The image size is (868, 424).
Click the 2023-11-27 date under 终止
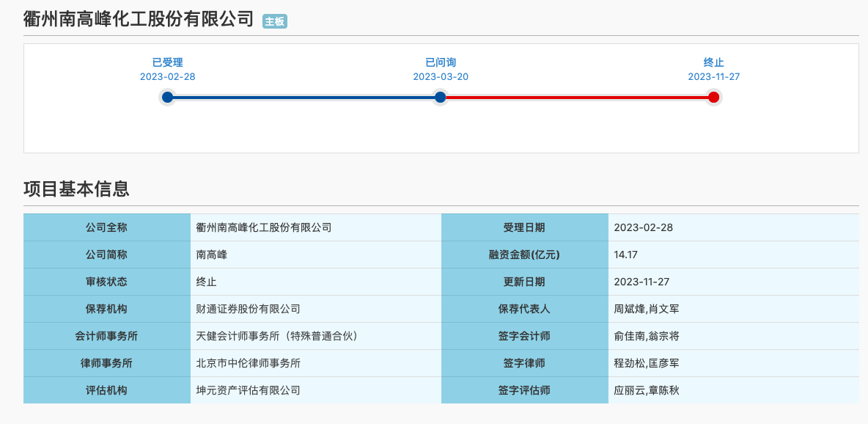pos(713,76)
